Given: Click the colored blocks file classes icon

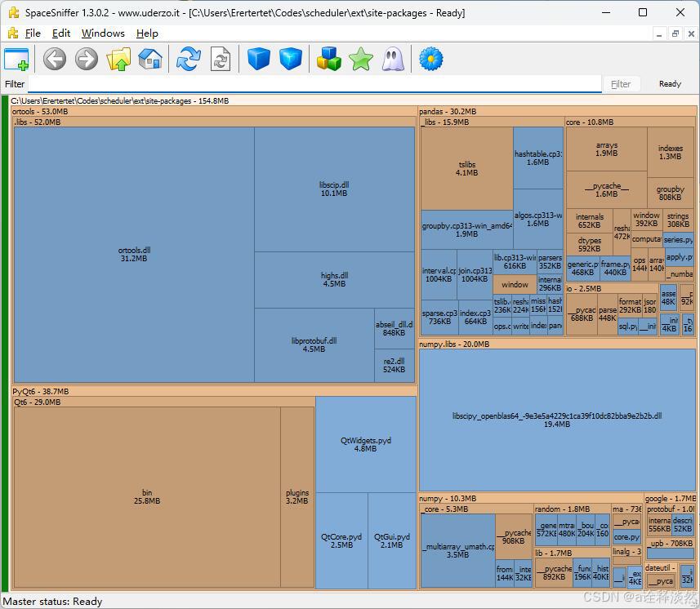Looking at the screenshot, I should pos(328,59).
